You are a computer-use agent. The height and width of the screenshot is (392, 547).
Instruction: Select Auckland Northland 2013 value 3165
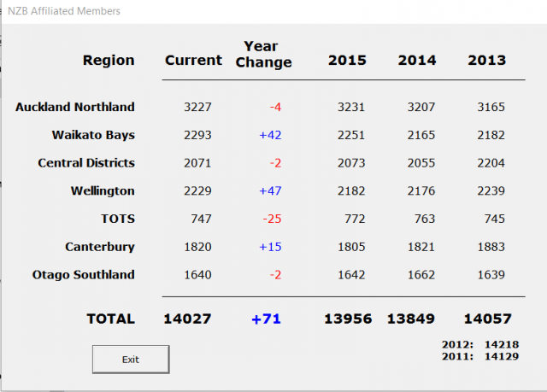[491, 107]
